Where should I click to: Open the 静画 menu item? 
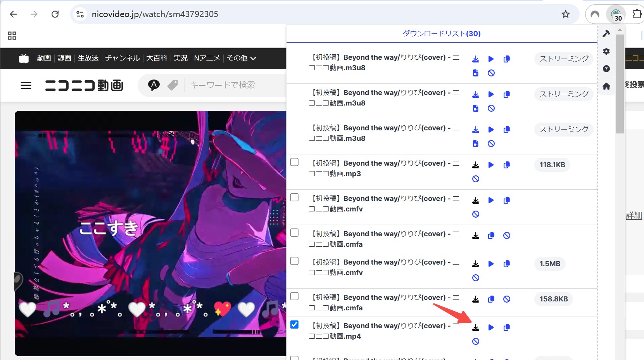pos(64,58)
